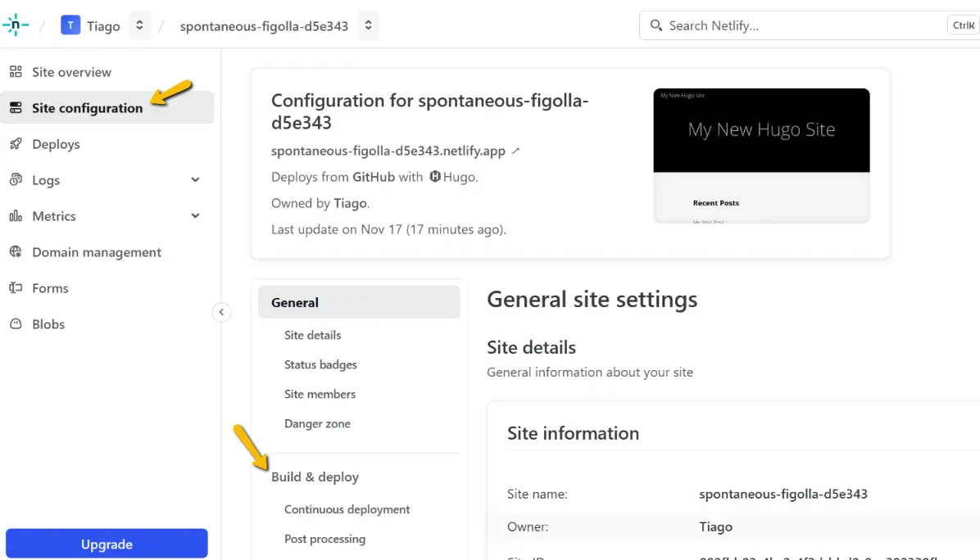This screenshot has width=980, height=560.
Task: Click the Deploys rocket icon in sidebar
Action: [15, 144]
